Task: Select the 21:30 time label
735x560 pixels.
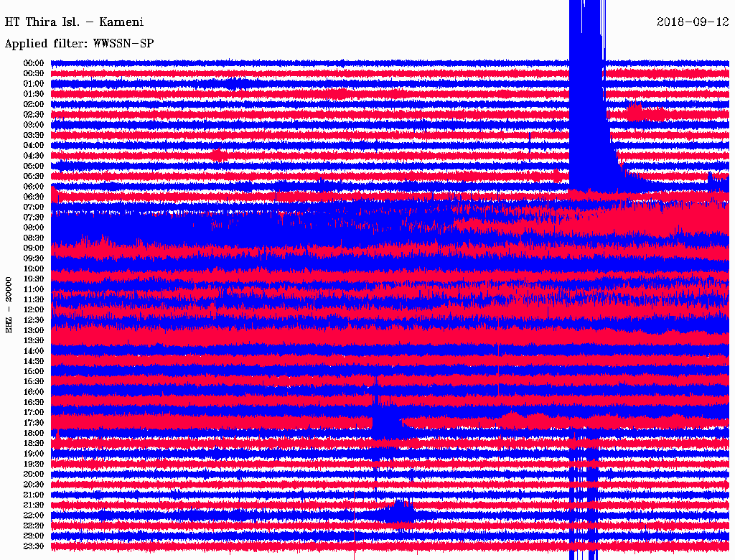Action: pos(34,505)
